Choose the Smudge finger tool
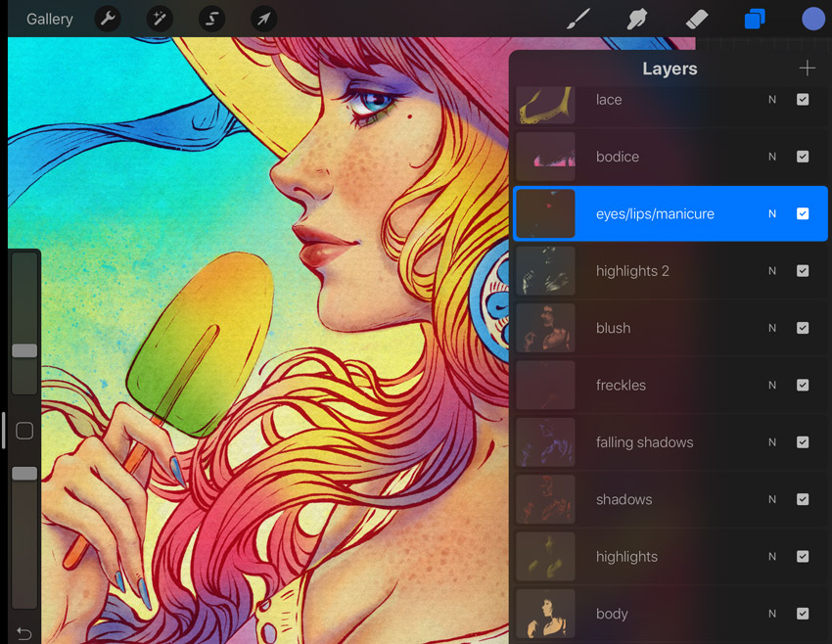The height and width of the screenshot is (644, 832). 637,20
